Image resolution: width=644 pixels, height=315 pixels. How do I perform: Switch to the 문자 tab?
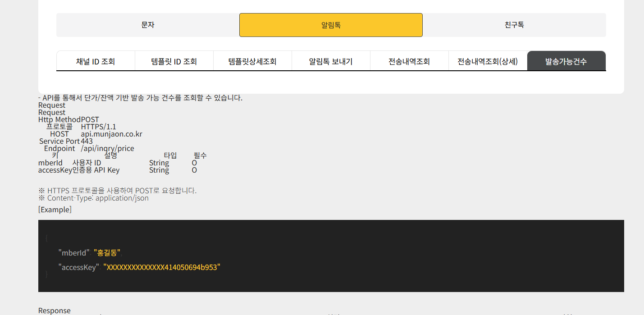[148, 25]
